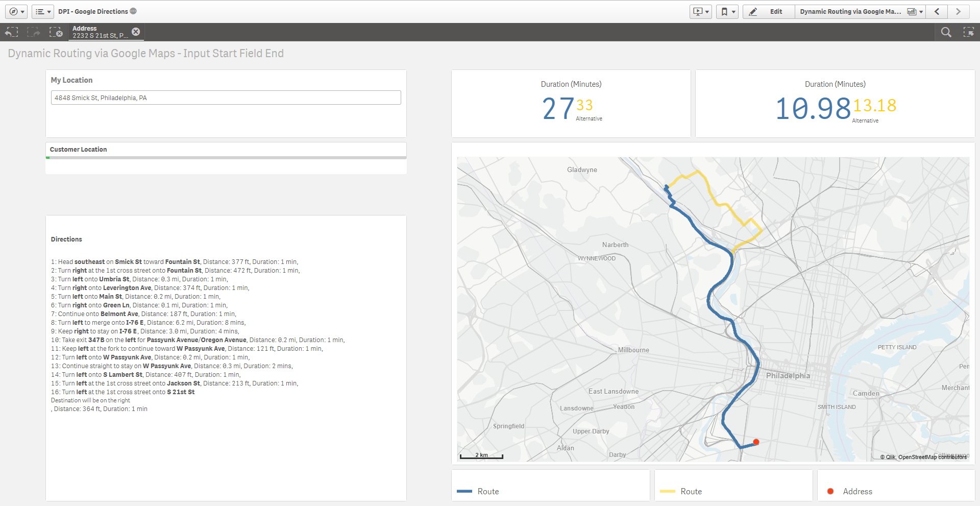Click the Philadelphia label on the map
This screenshot has height=506, width=980.
(788, 376)
